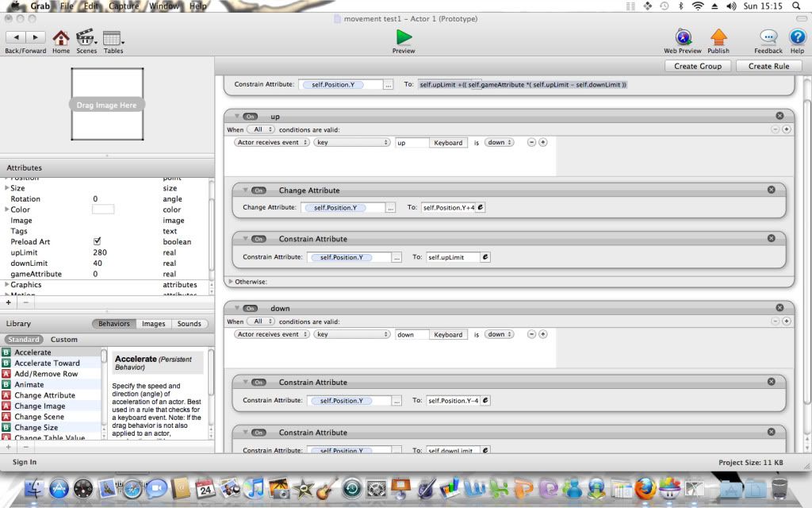Toggle the On switch for the down rule

coord(251,308)
